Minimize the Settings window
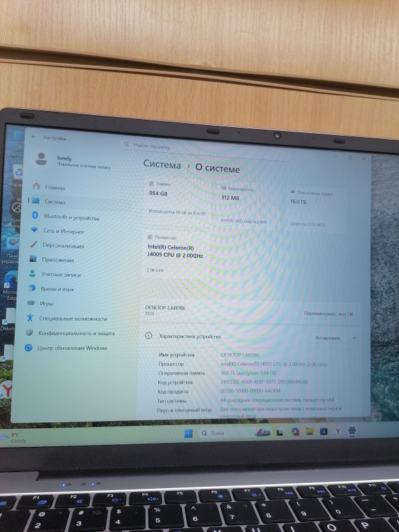The width and height of the screenshot is (399, 532). point(336,158)
